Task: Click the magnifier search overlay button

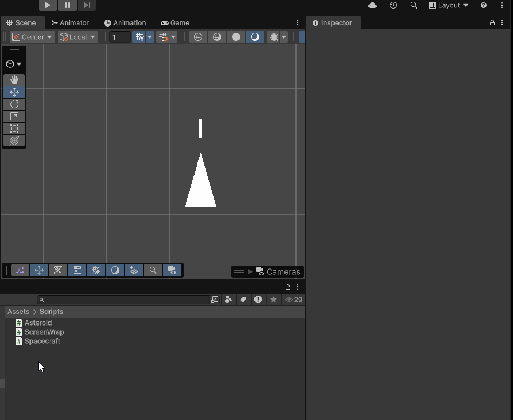Action: click(153, 270)
